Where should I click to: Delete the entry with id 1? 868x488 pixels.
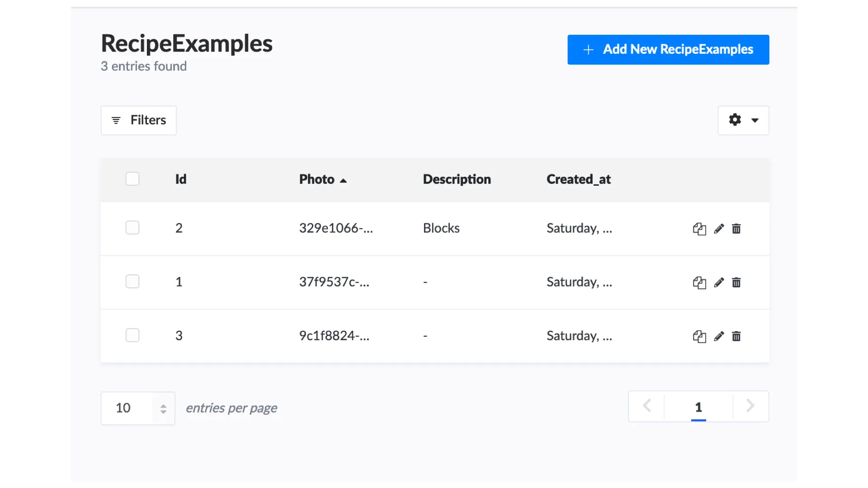click(x=736, y=282)
